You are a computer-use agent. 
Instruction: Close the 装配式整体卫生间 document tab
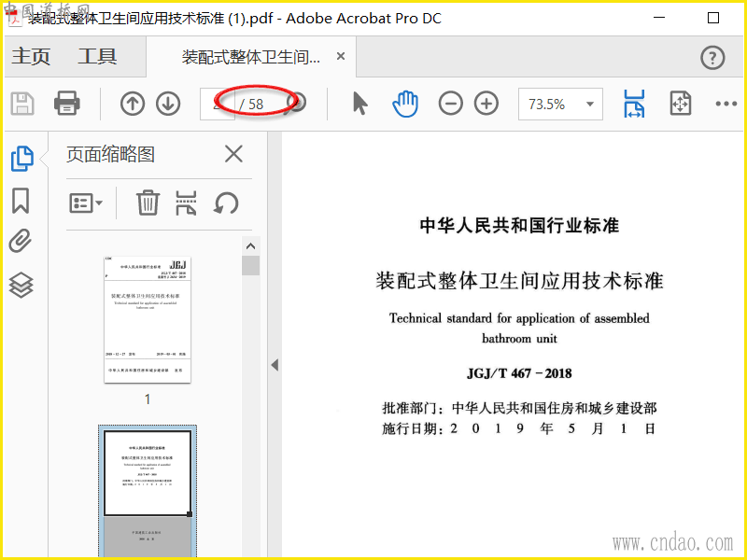[341, 56]
